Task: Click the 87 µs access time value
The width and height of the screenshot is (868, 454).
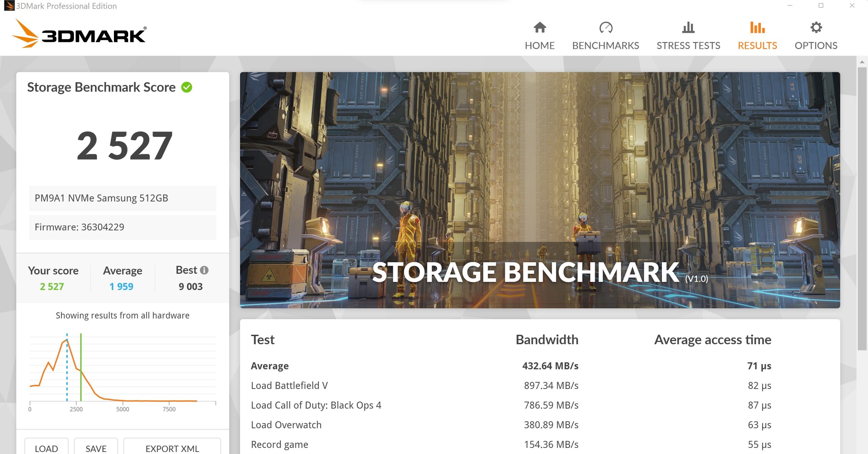Action: pos(759,405)
